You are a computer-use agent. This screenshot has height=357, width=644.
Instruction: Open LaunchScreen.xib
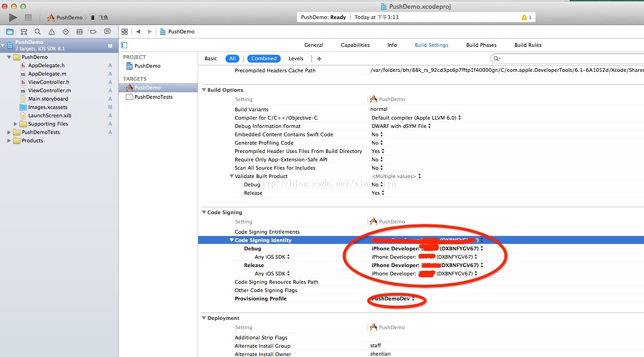tap(50, 115)
